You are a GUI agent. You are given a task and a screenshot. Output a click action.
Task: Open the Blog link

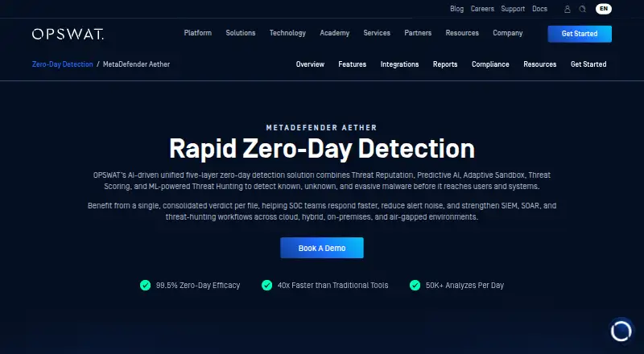pyautogui.click(x=456, y=9)
